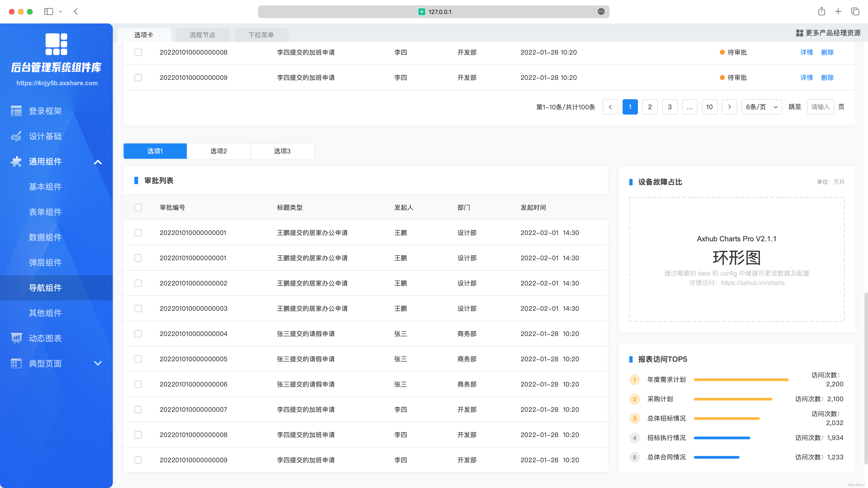868x488 pixels.
Task: Select the 选项3 segment tab
Action: pyautogui.click(x=282, y=151)
